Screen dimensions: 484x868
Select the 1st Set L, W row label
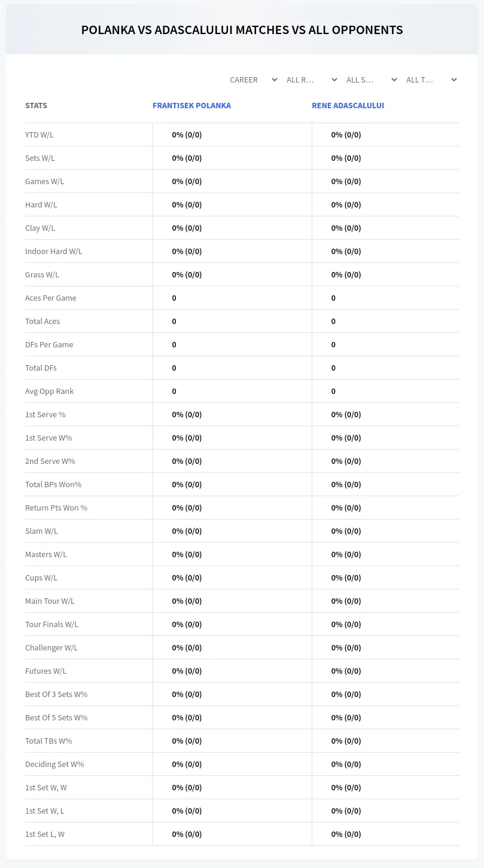point(45,834)
